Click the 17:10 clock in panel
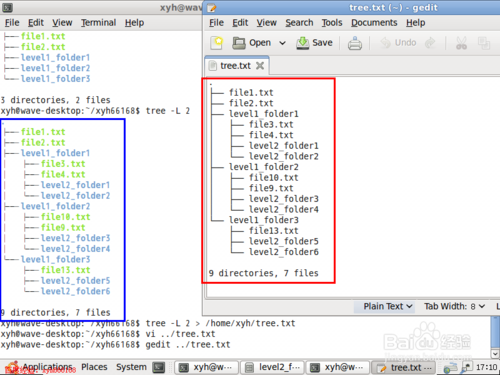 click(x=486, y=367)
